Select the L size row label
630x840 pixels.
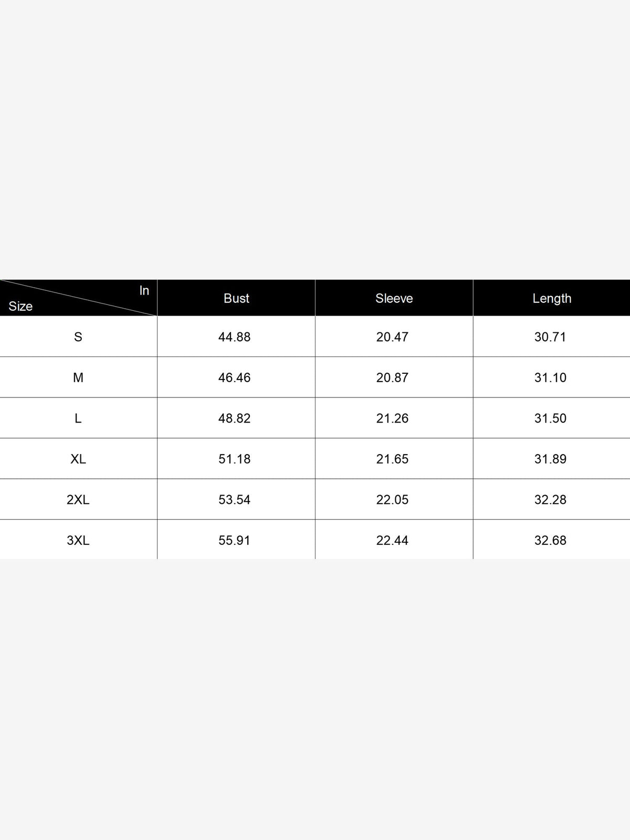(x=78, y=418)
